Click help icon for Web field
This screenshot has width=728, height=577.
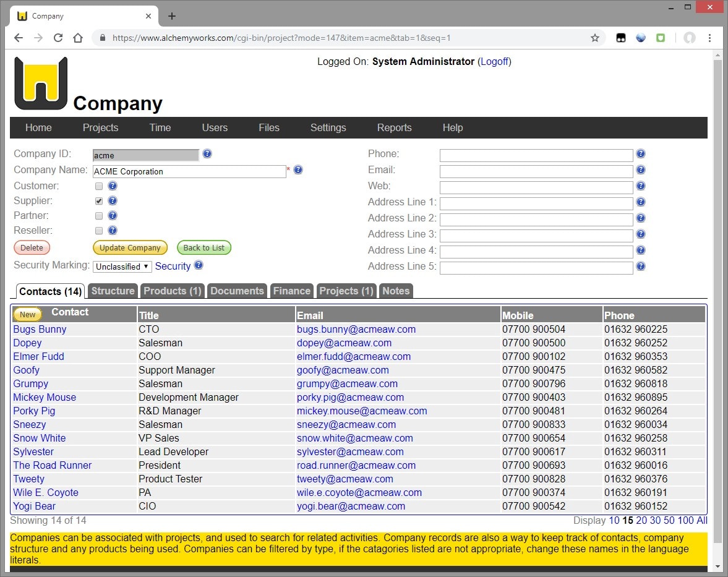tap(641, 186)
